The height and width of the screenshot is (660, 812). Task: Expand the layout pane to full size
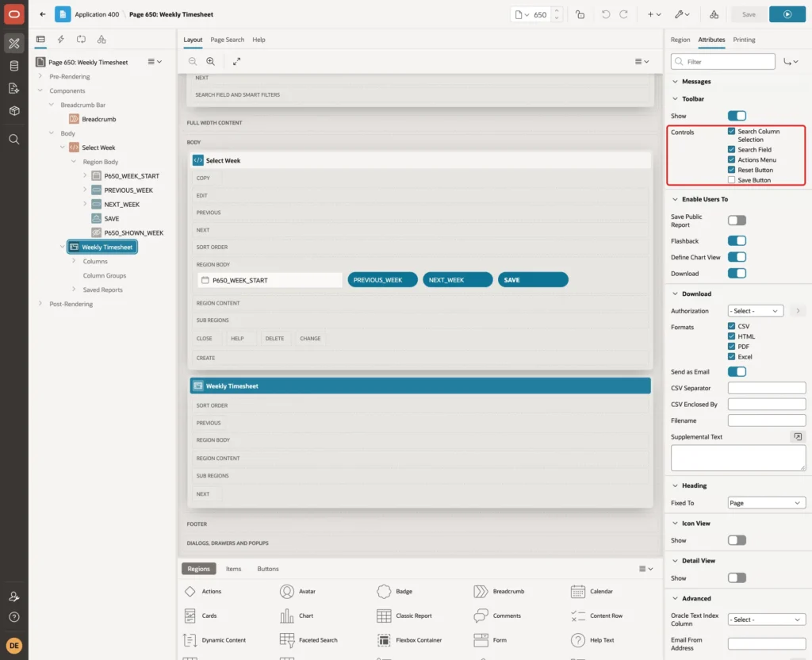pyautogui.click(x=236, y=61)
